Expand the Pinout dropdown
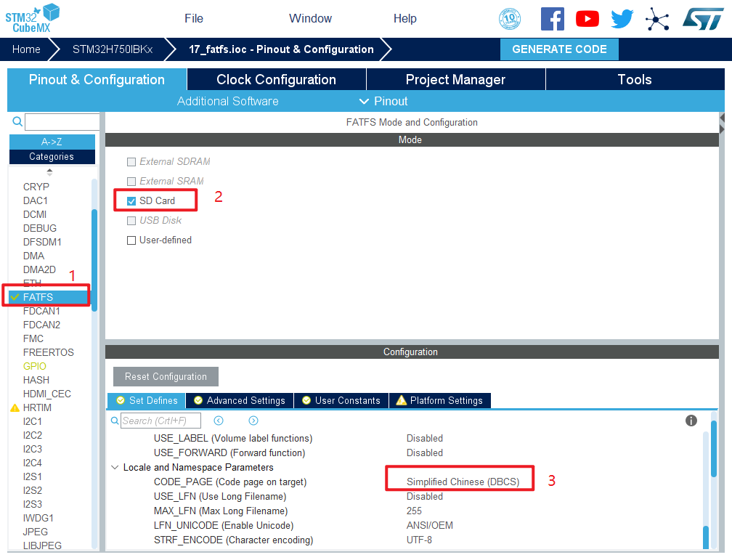Screen dimensions: 732x560 [x=383, y=102]
